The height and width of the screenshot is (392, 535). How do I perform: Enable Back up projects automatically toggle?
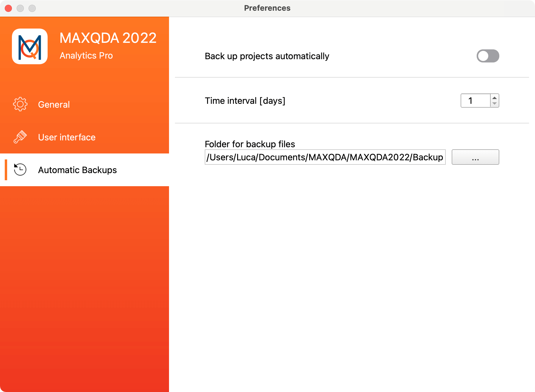(x=488, y=56)
